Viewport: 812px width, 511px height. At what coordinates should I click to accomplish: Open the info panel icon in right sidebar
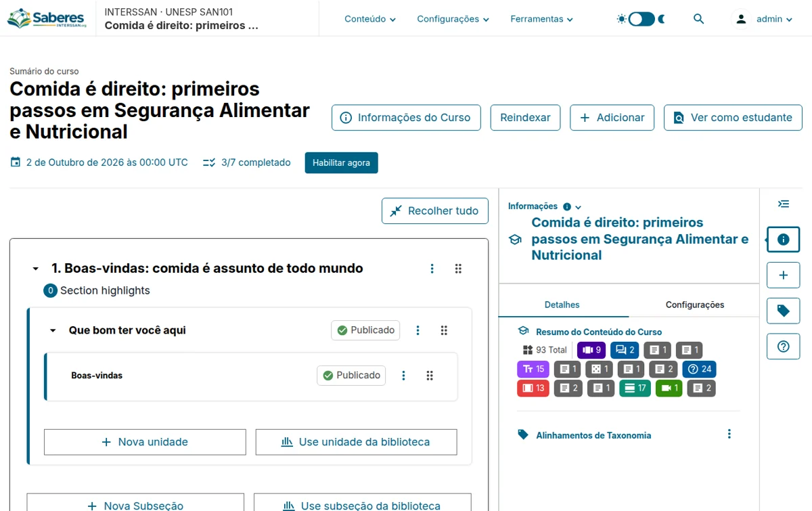click(784, 240)
